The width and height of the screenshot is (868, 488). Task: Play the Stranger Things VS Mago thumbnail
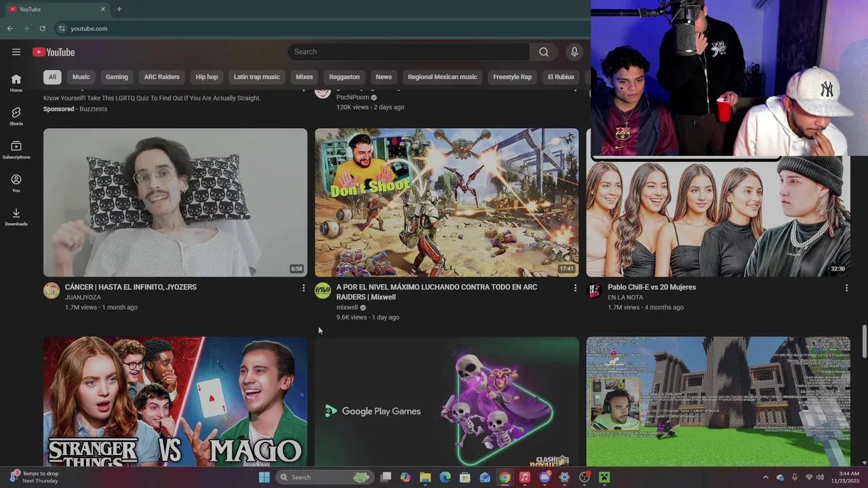point(175,401)
